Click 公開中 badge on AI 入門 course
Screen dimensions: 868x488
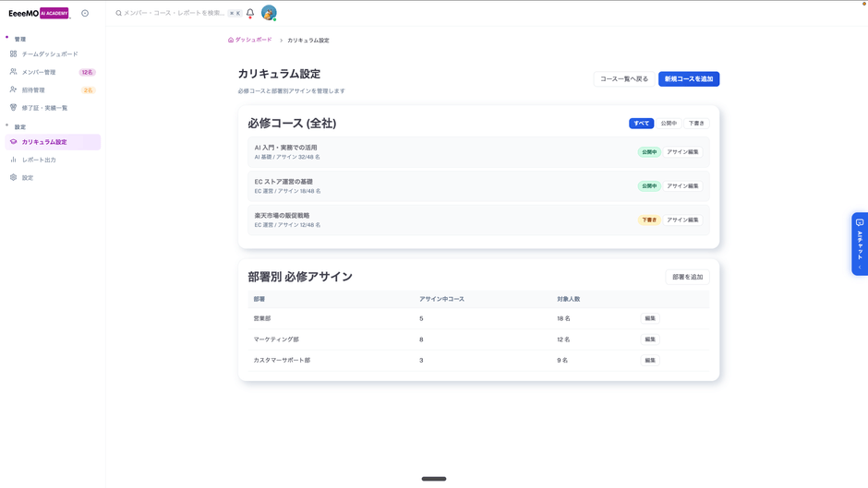pos(649,151)
